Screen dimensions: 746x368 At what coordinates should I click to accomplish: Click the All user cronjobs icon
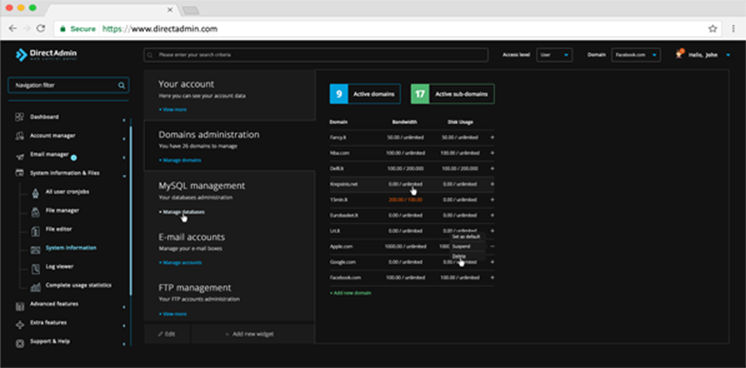pos(36,192)
